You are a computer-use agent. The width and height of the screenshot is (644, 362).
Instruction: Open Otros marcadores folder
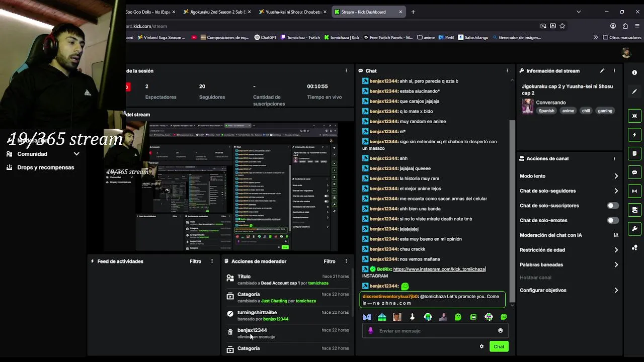622,37
